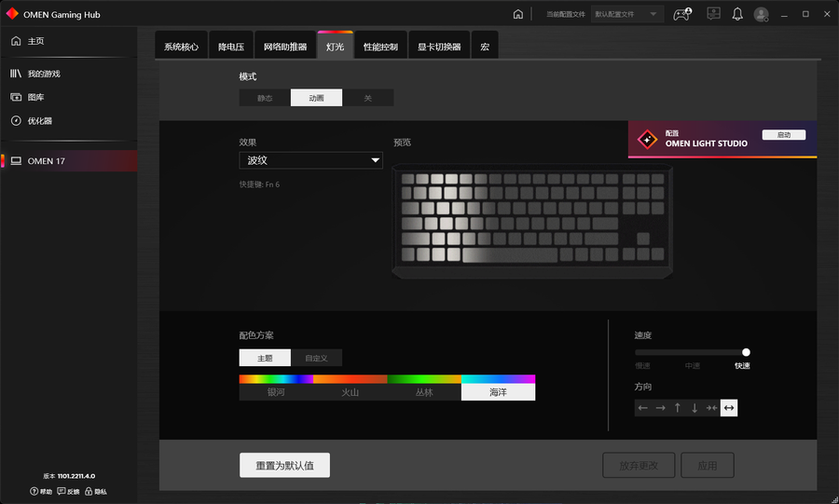Open 隐私 privacy at bottom left
Viewport: 839px width, 504px height.
96,491
